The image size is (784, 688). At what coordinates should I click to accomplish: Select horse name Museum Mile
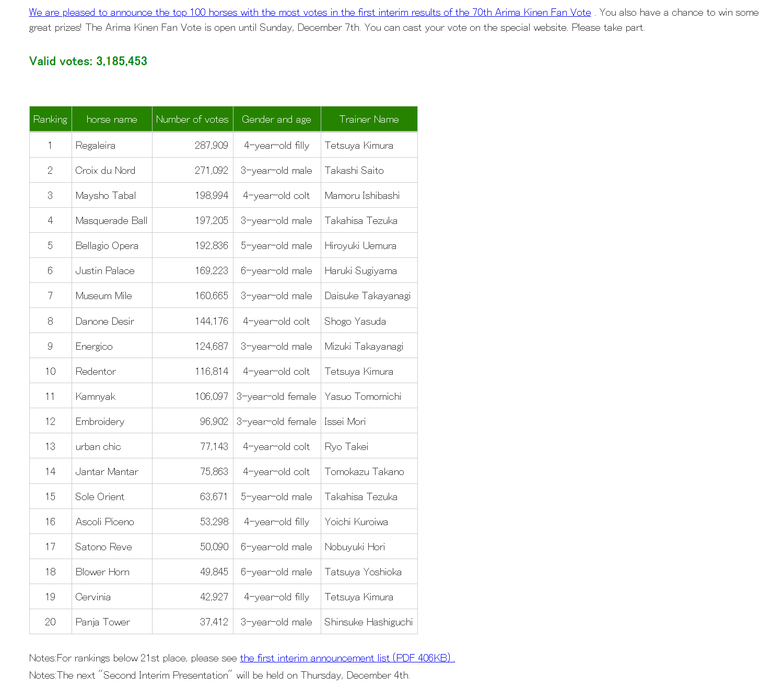103,295
